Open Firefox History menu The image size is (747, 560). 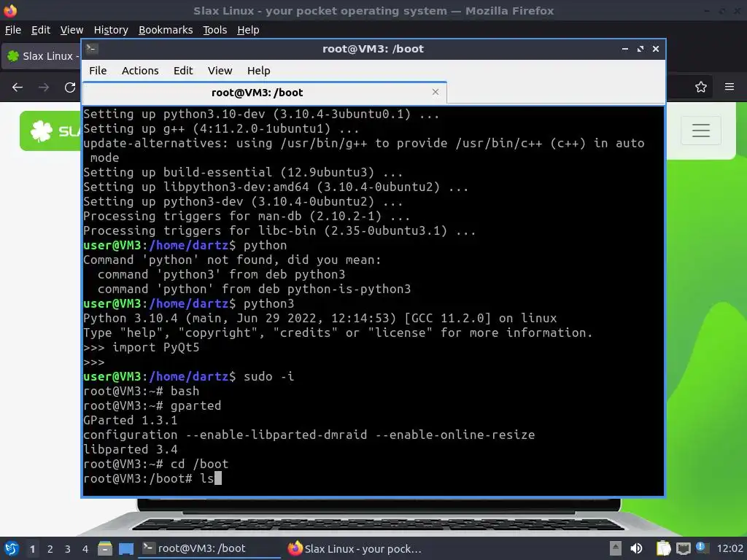[111, 30]
